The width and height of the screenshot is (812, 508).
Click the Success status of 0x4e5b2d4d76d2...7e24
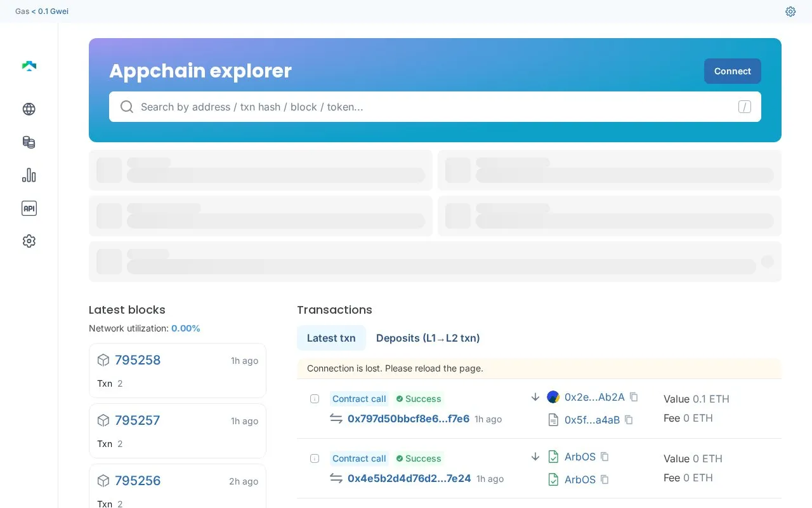pyautogui.click(x=419, y=458)
